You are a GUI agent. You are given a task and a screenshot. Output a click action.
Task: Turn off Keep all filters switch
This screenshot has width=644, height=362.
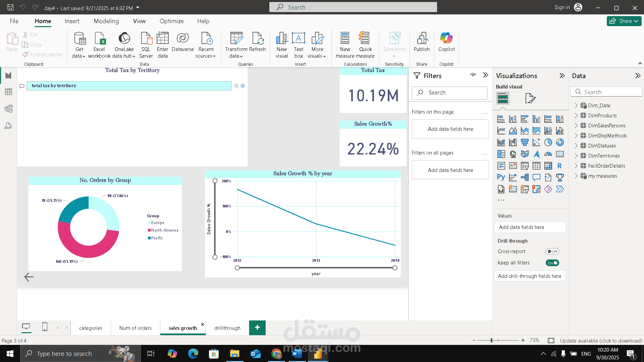(552, 263)
